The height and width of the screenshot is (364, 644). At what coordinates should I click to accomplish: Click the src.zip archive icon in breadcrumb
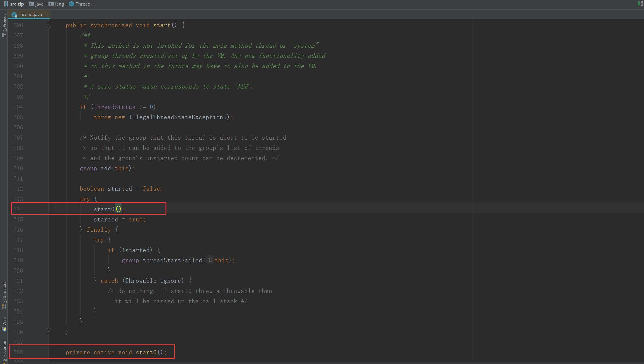coord(6,4)
